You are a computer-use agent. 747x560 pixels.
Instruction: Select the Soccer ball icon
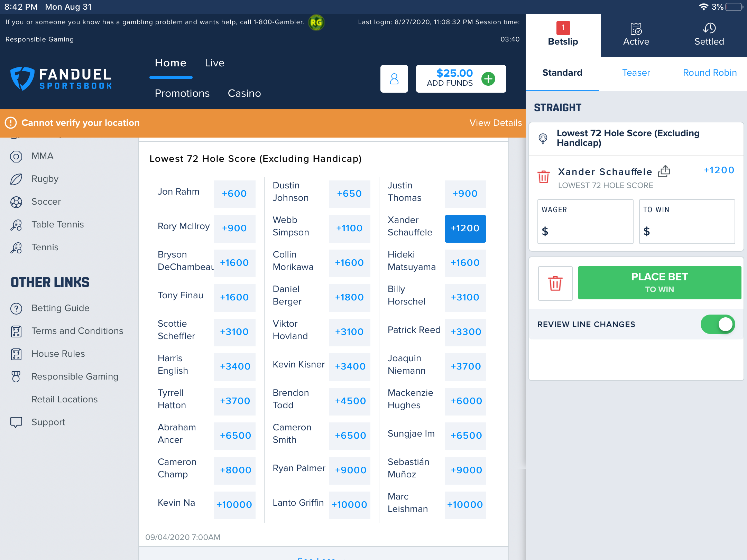16,202
